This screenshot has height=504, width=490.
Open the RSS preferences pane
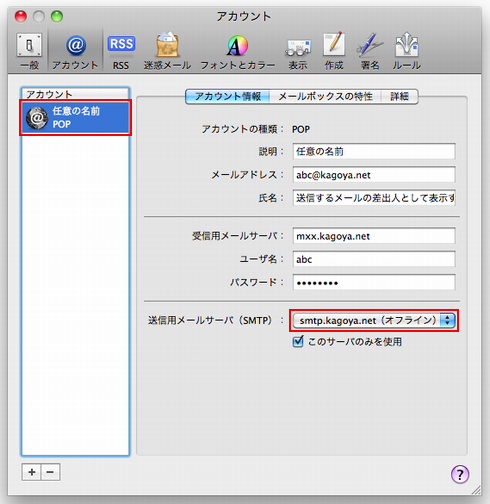(121, 51)
